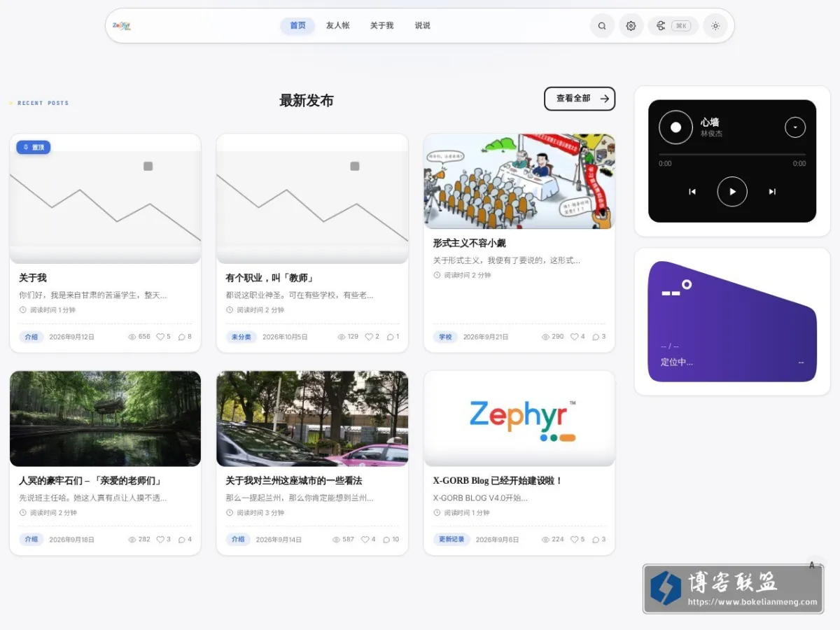Play the song 心墙 in the music player
840x630 pixels.
tap(732, 191)
